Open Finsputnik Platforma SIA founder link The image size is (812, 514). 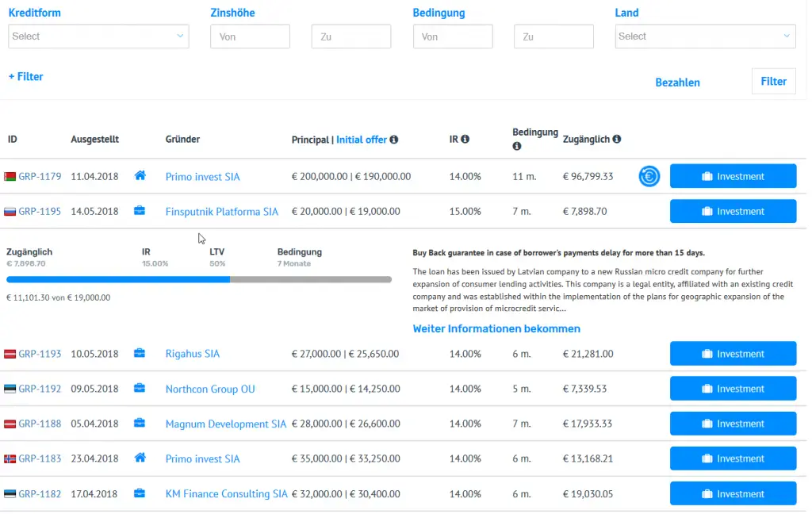[222, 212]
